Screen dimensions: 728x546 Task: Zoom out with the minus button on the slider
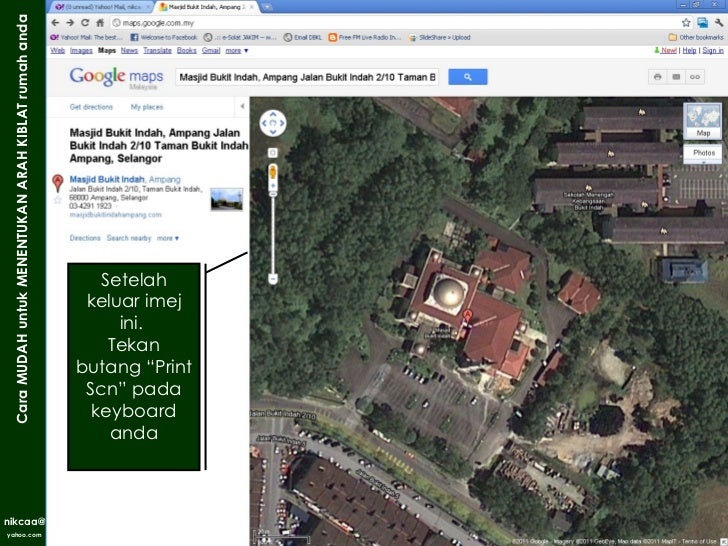point(273,279)
